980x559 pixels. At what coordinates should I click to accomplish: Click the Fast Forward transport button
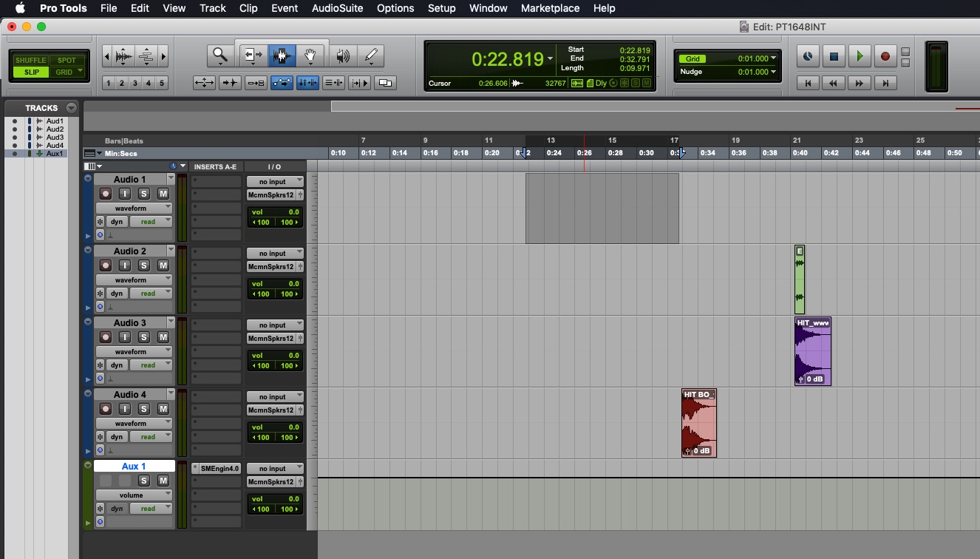(x=859, y=84)
